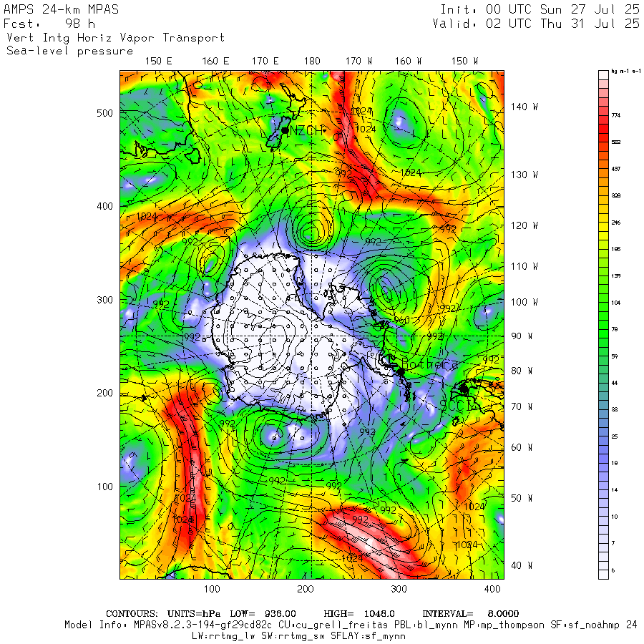
Task: Click the '90 W' longitude label
Action: (x=522, y=336)
